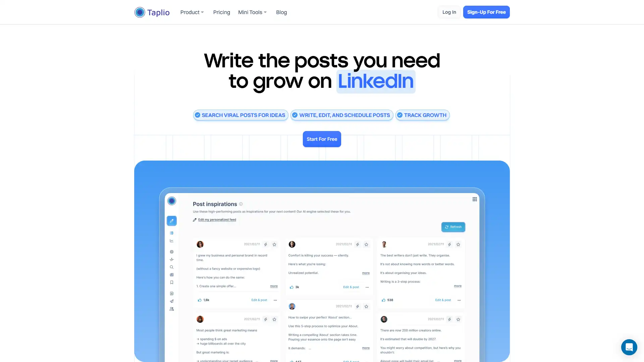The height and width of the screenshot is (362, 644).
Task: Click the list/feed view icon in sidebar
Action: pyautogui.click(x=172, y=233)
